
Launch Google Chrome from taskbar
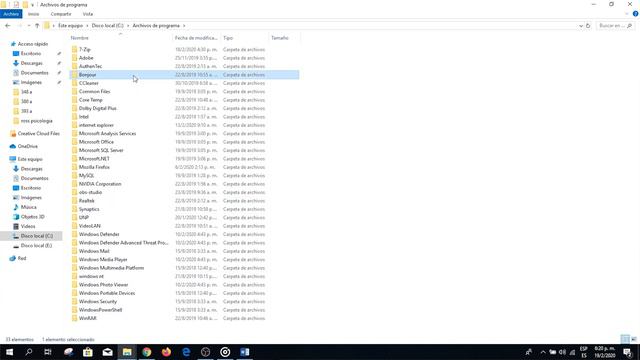pos(147,352)
